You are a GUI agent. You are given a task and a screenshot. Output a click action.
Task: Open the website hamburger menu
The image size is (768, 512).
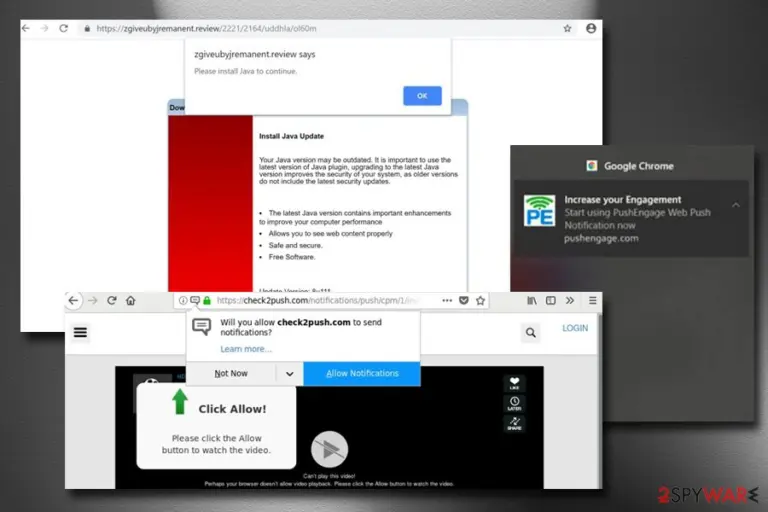80,333
